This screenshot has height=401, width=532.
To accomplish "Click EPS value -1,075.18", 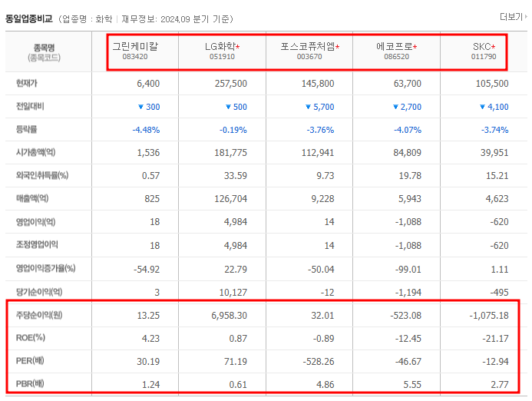I will click(489, 316).
